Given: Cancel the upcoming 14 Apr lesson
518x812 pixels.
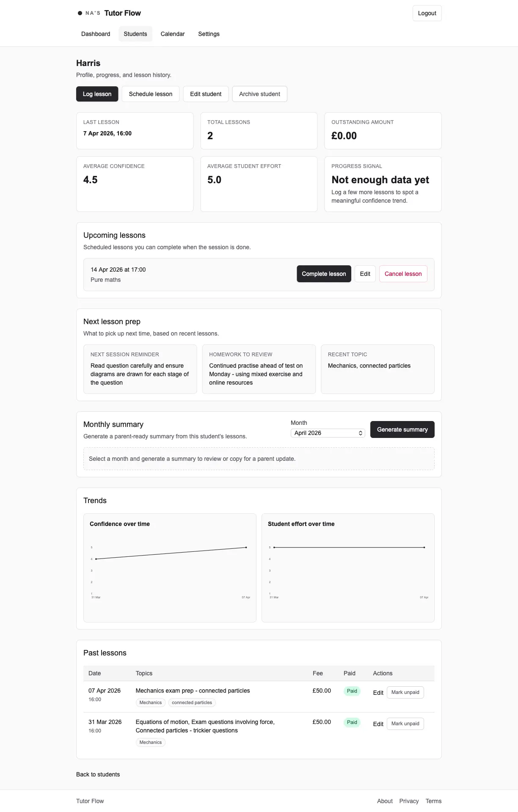Looking at the screenshot, I should pyautogui.click(x=403, y=274).
